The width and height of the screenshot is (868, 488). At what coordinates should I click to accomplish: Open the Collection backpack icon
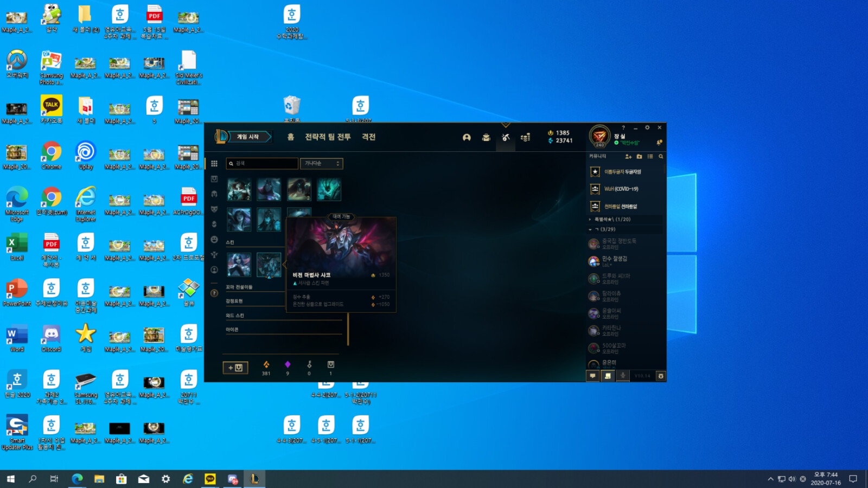tap(486, 138)
